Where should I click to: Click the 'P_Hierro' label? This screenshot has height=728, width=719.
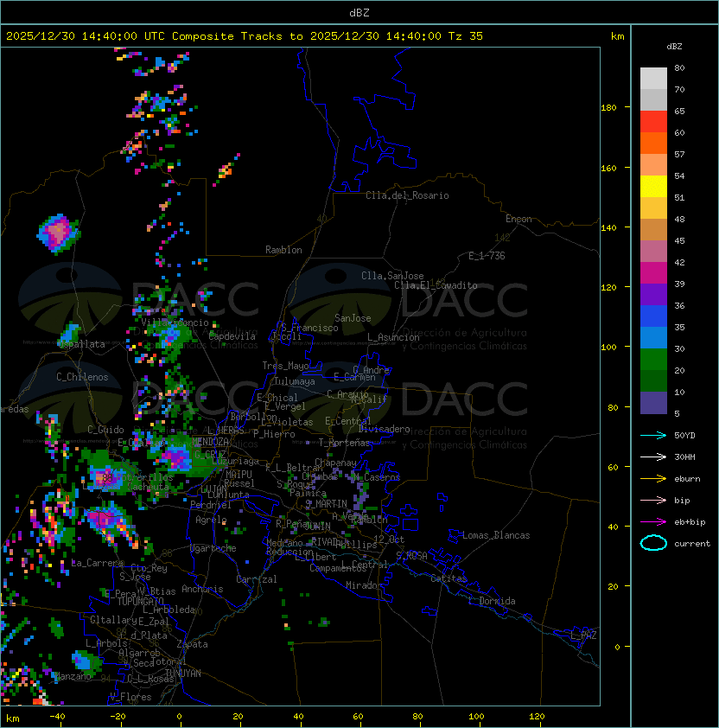coord(274,434)
